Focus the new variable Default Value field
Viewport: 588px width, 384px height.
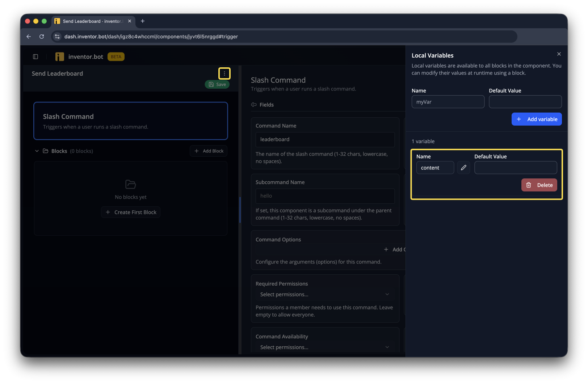pyautogui.click(x=525, y=102)
